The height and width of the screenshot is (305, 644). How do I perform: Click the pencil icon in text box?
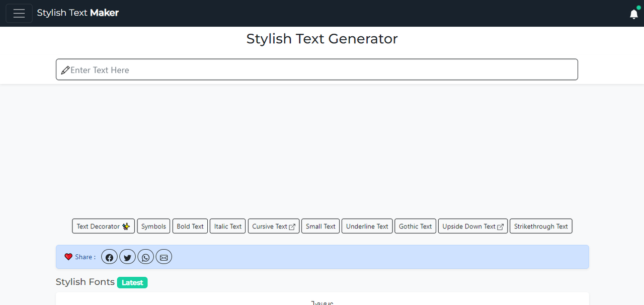[x=65, y=70]
